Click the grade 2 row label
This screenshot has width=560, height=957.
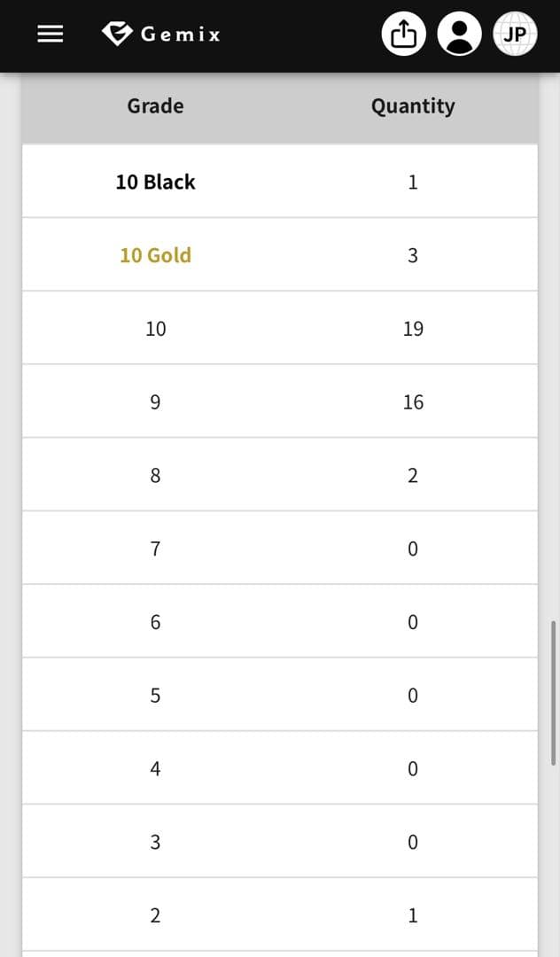click(x=155, y=915)
